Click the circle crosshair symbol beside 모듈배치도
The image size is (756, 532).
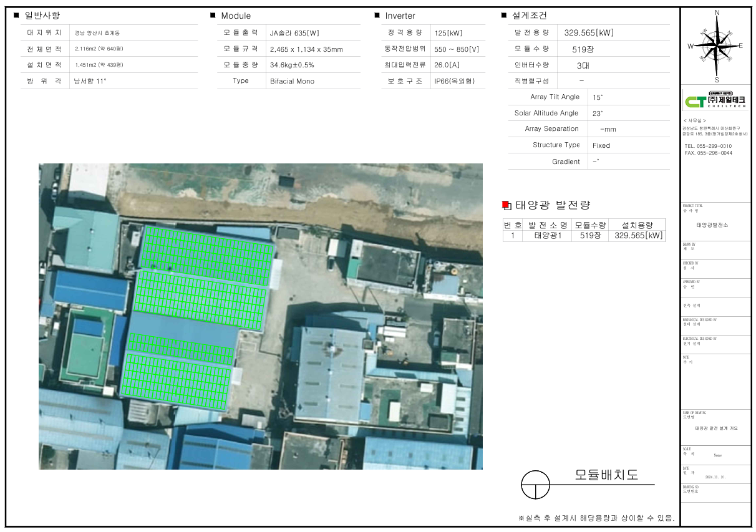[536, 485]
